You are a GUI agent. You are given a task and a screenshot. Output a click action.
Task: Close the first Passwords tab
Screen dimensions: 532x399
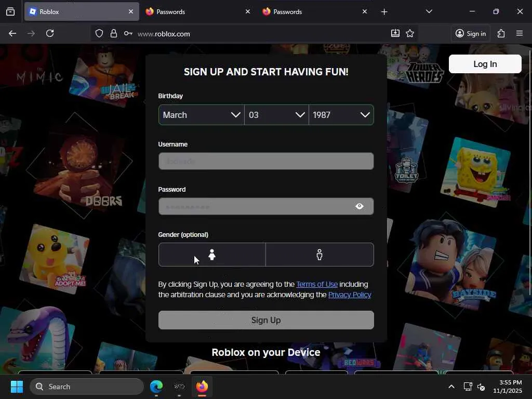point(248,11)
